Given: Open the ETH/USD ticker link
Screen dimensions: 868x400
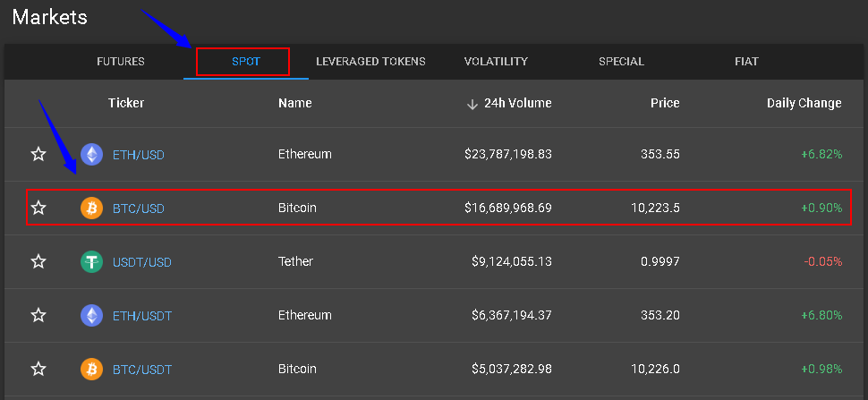Looking at the screenshot, I should click(x=139, y=155).
